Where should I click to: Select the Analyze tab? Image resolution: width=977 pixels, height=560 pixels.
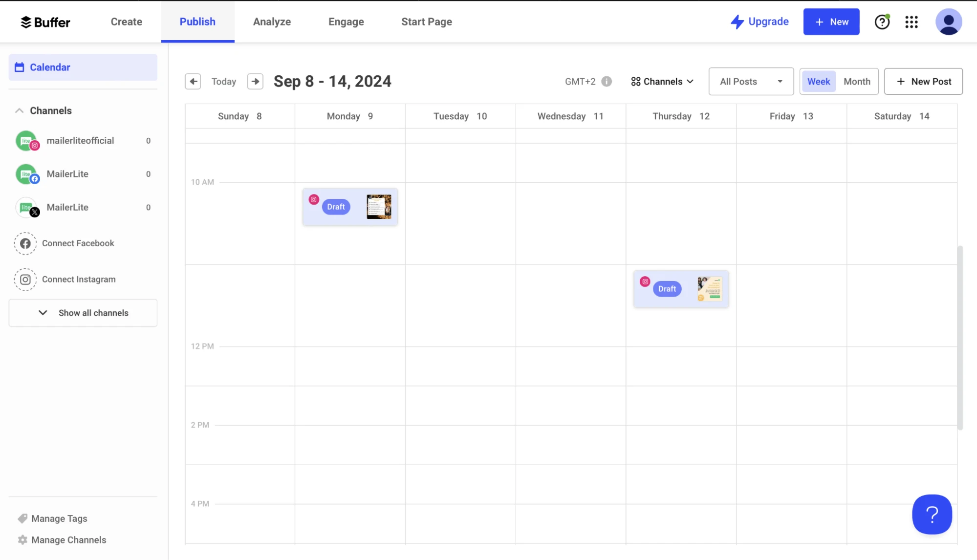(272, 21)
